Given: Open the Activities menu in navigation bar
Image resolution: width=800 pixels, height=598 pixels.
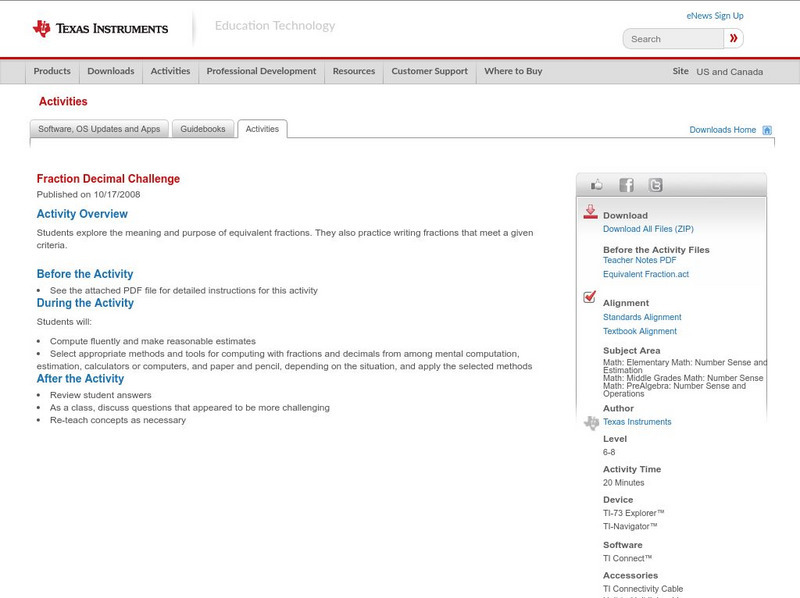Looking at the screenshot, I should (170, 71).
